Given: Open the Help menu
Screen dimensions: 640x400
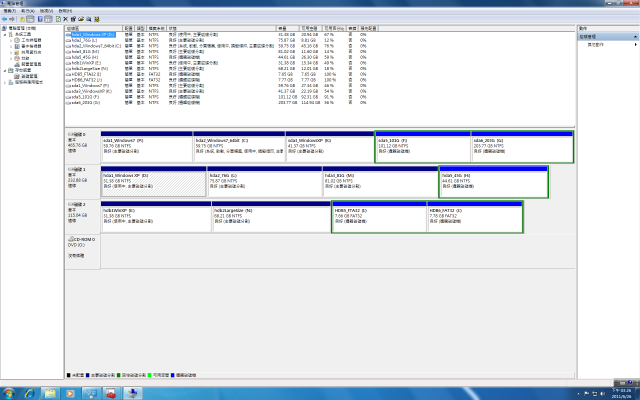Looking at the screenshot, I should pyautogui.click(x=65, y=11).
